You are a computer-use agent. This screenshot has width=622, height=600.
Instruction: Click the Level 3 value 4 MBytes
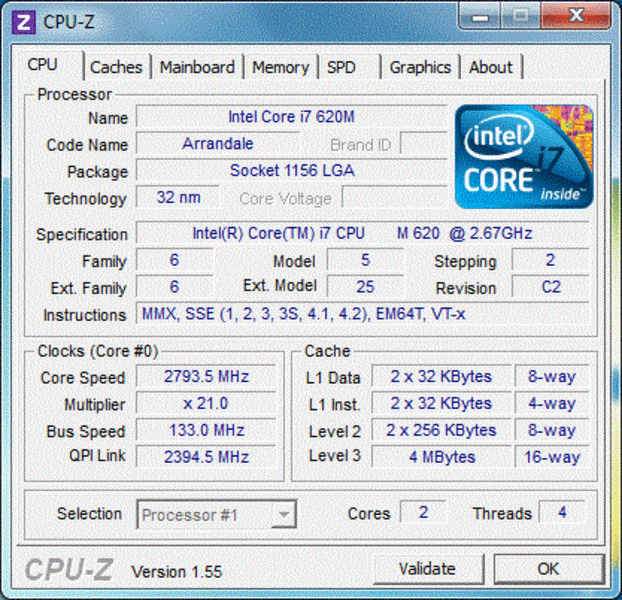click(x=442, y=457)
